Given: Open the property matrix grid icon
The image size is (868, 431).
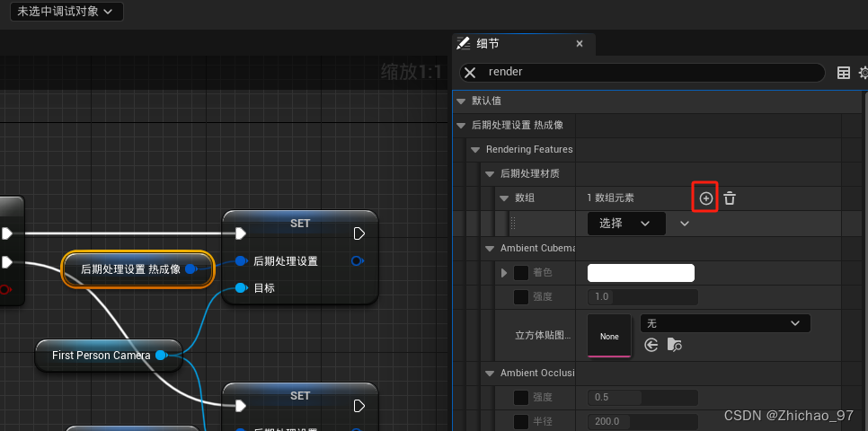Looking at the screenshot, I should (843, 73).
